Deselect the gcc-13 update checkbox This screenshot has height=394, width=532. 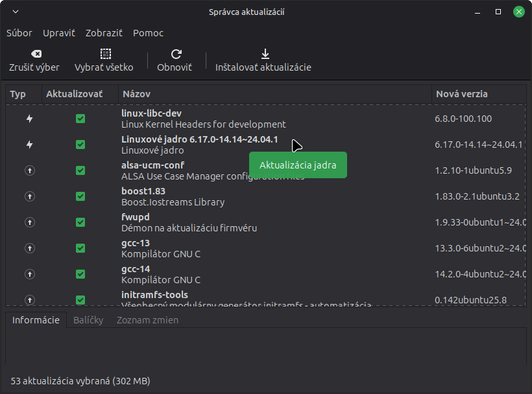(80, 248)
